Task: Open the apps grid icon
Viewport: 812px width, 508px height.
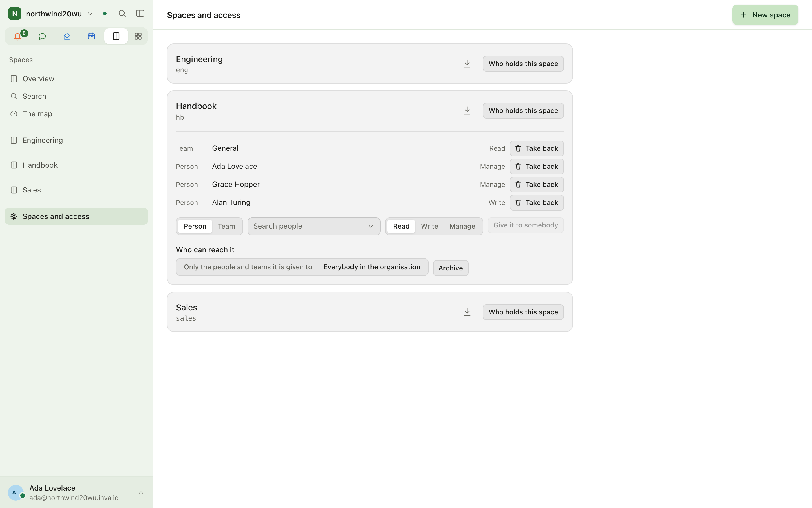Action: coord(138,36)
